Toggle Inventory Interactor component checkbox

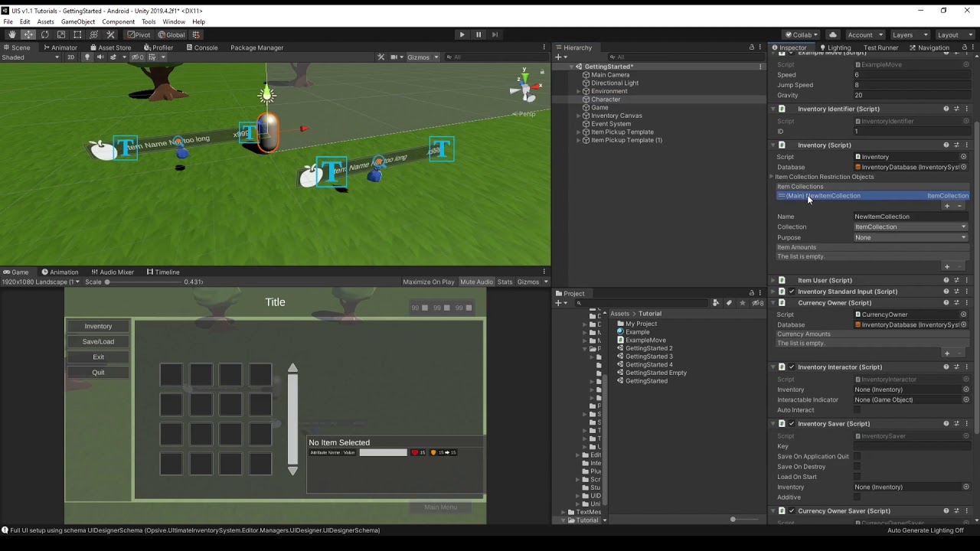(x=792, y=367)
